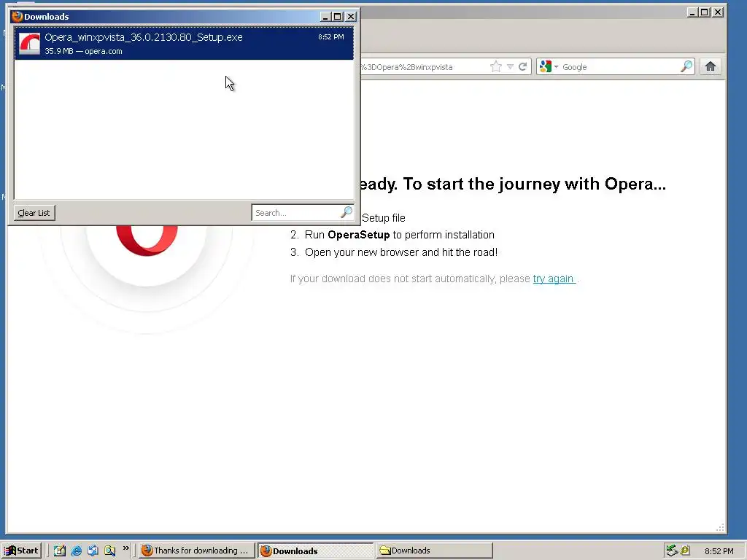This screenshot has width=747, height=560.
Task: Click the 8:52 PM download timestamp
Action: [331, 37]
